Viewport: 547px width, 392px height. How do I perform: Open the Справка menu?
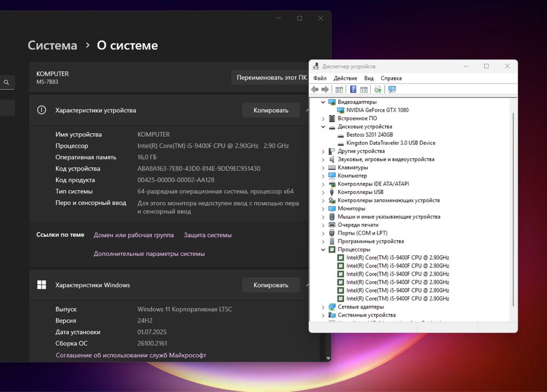click(391, 78)
